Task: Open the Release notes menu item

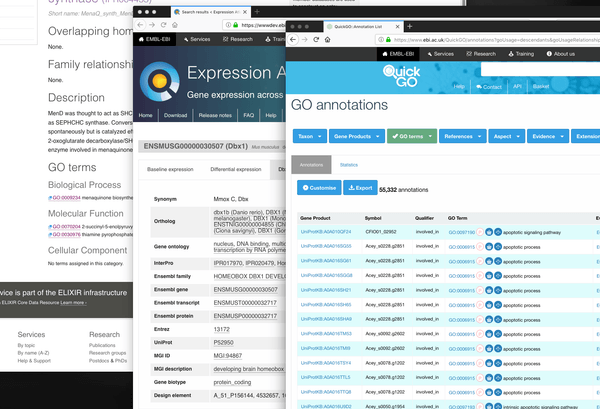Action: coord(214,115)
